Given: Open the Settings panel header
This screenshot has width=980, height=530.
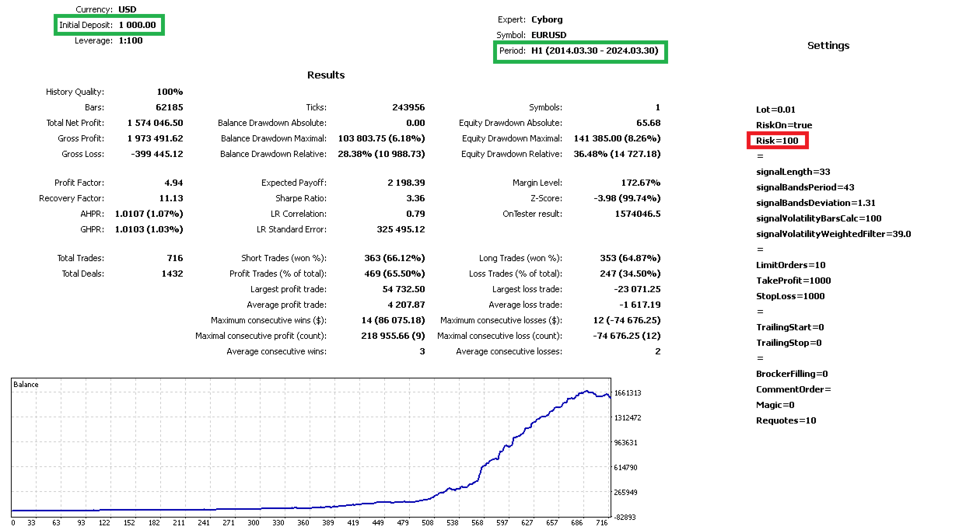Looking at the screenshot, I should pyautogui.click(x=828, y=46).
